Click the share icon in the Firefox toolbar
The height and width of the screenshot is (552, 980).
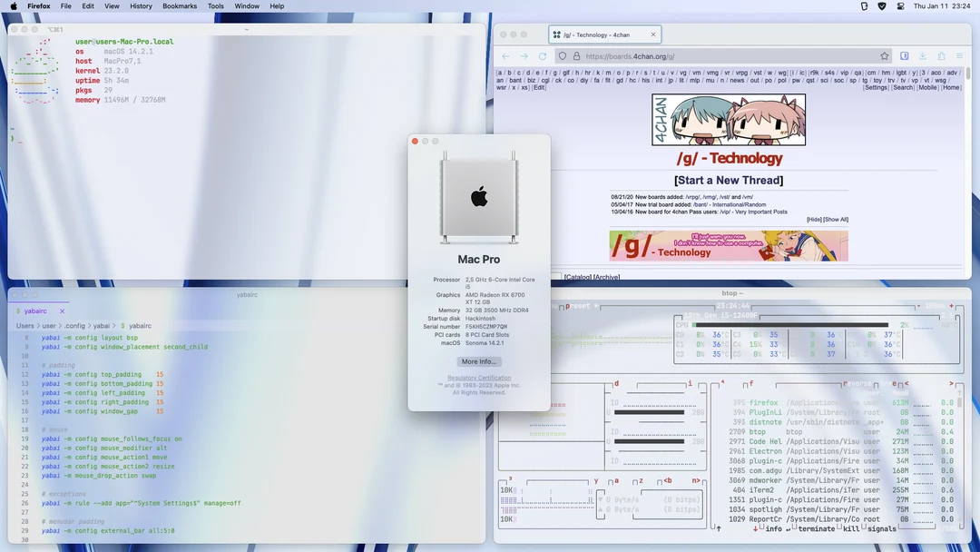pyautogui.click(x=941, y=55)
